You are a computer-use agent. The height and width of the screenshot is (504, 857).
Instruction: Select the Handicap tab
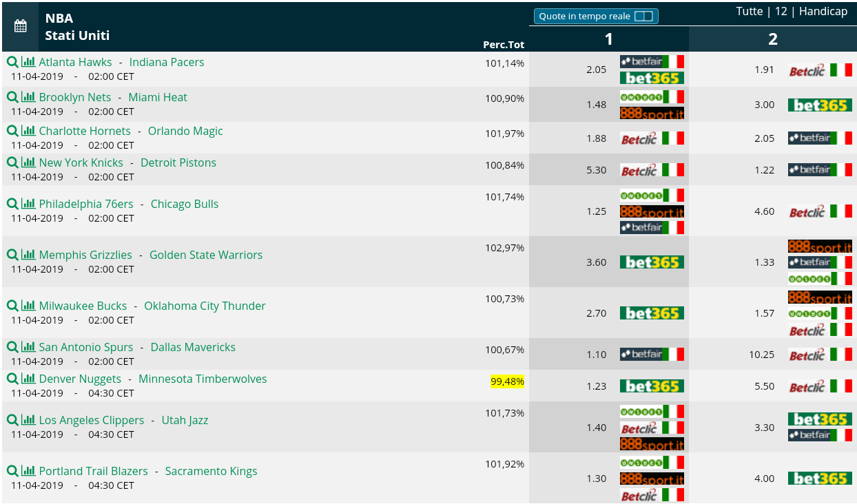click(823, 11)
